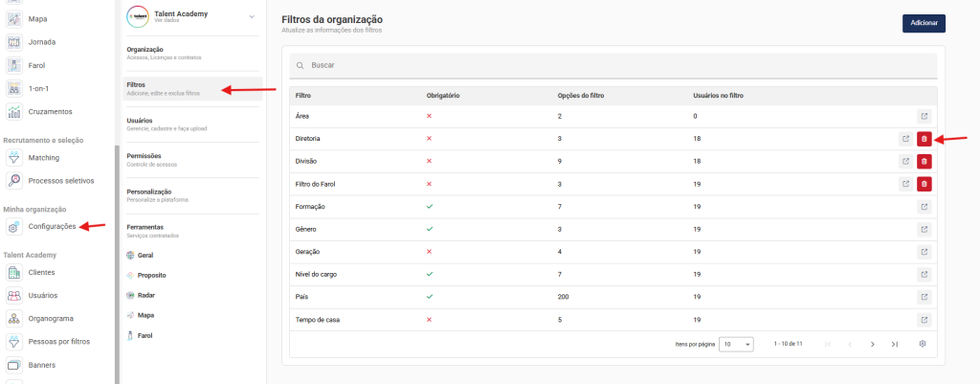
Task: Open Configurações in the sidebar
Action: [51, 226]
